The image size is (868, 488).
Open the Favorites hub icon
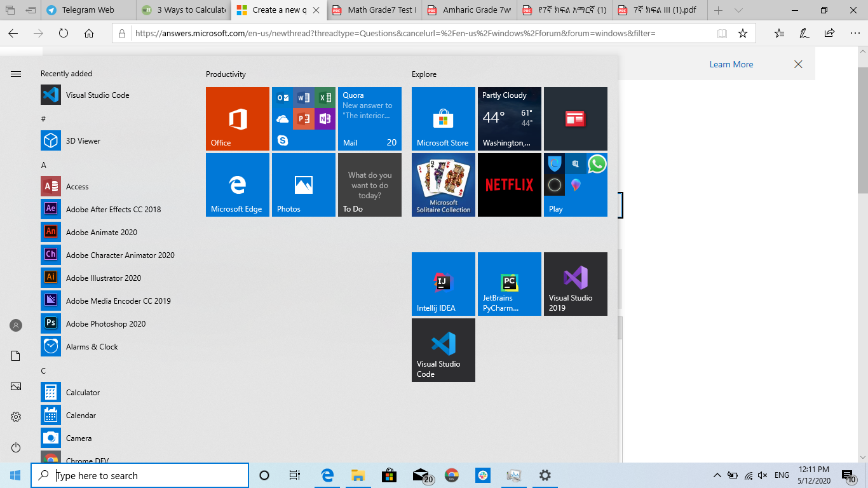(779, 33)
